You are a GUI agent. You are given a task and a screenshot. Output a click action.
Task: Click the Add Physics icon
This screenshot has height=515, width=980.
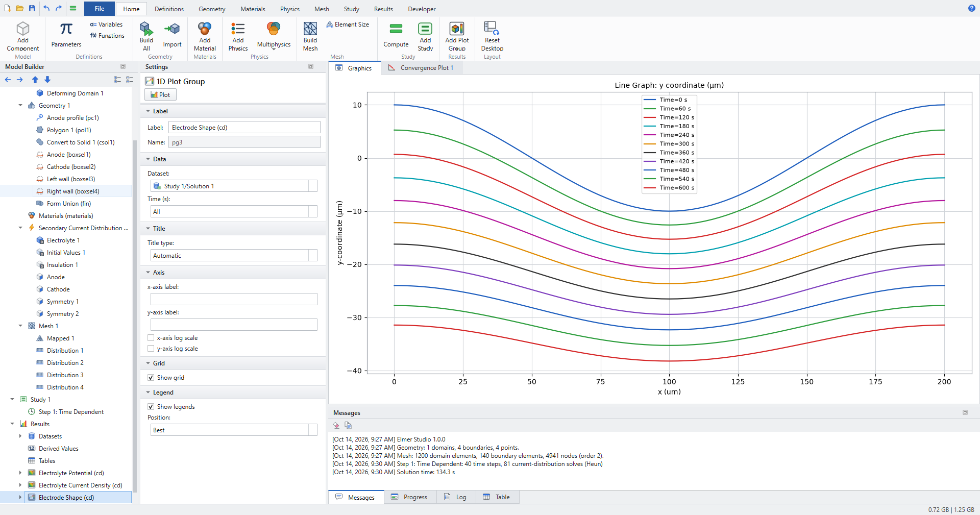tap(238, 29)
